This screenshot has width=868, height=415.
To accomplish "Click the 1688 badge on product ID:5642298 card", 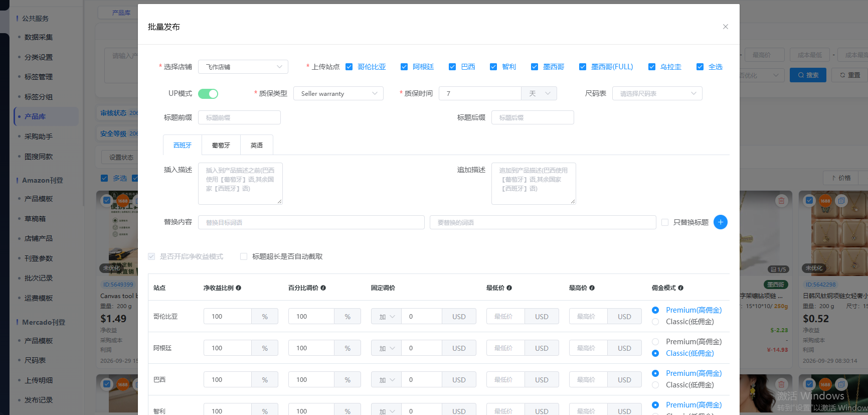I will [825, 201].
